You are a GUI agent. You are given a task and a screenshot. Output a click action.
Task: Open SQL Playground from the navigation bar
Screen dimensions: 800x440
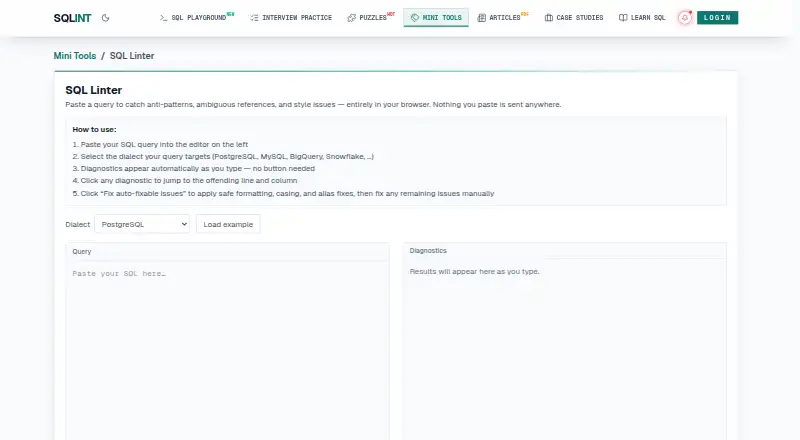point(197,18)
